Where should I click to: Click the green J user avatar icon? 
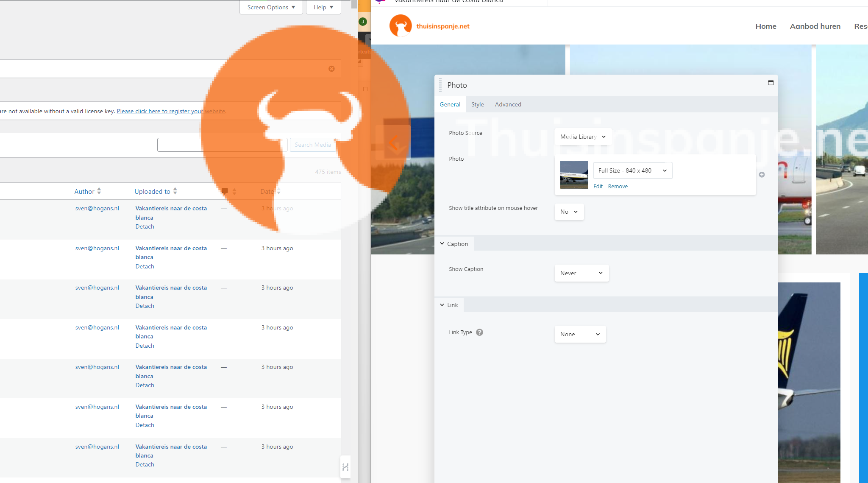(x=363, y=22)
